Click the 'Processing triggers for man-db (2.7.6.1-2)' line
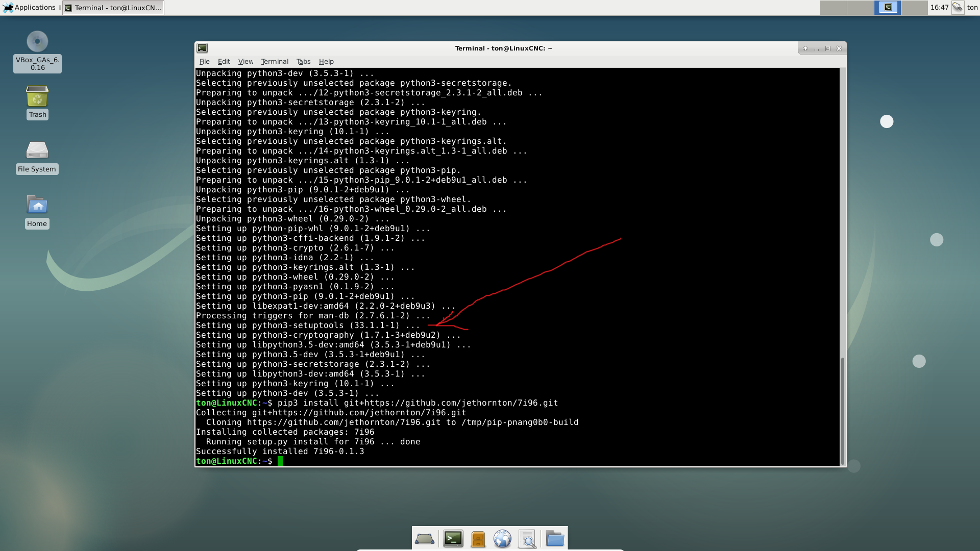 click(313, 316)
